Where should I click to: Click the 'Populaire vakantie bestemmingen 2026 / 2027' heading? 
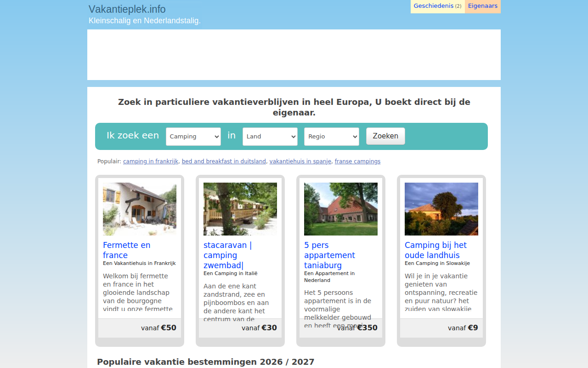(206, 362)
